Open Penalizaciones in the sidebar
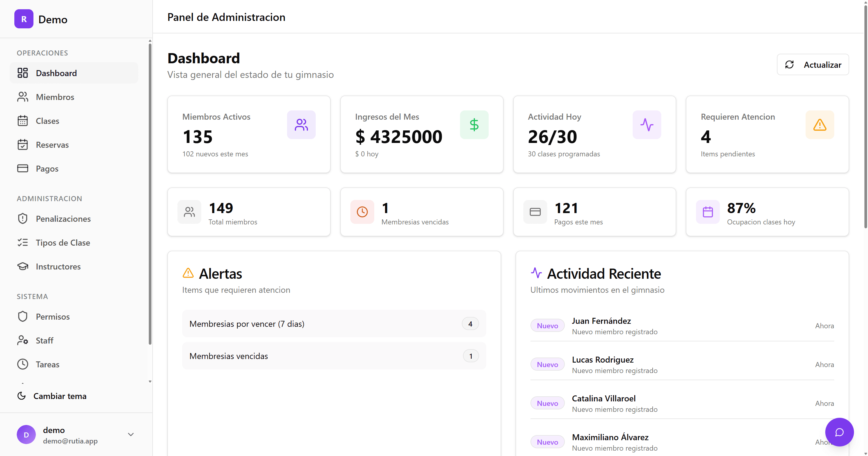This screenshot has width=868, height=456. tap(63, 218)
